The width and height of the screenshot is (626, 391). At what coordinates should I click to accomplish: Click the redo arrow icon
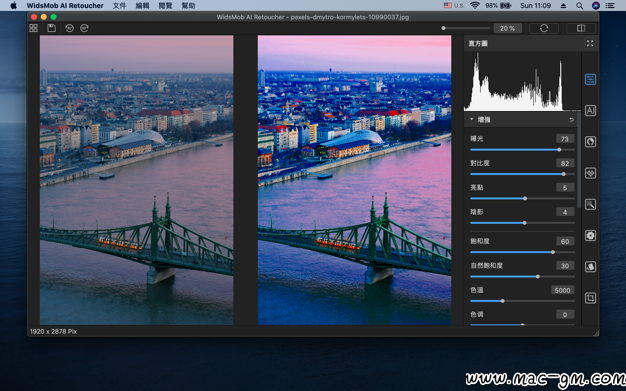pyautogui.click(x=84, y=28)
